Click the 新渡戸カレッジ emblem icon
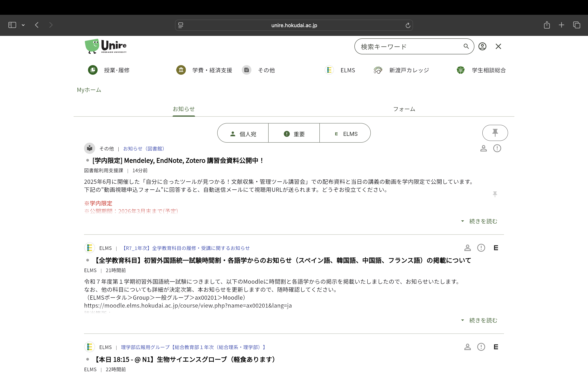This screenshot has width=588, height=382. point(378,70)
